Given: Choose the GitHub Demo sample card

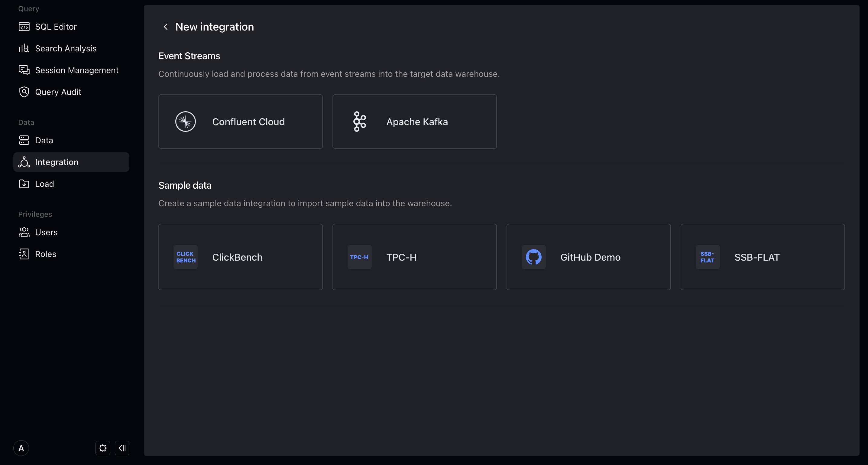Looking at the screenshot, I should (x=588, y=257).
